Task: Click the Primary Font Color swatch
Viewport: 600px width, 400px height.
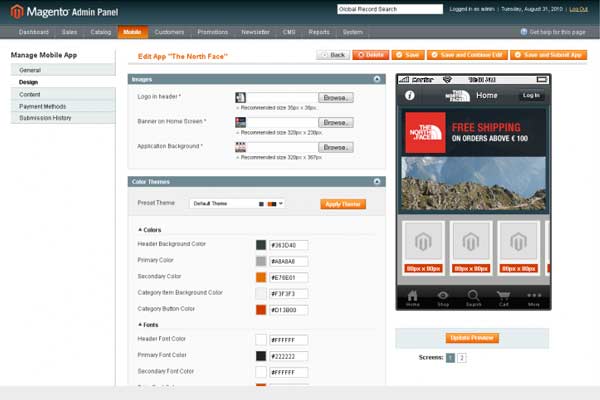Action: (x=261, y=356)
